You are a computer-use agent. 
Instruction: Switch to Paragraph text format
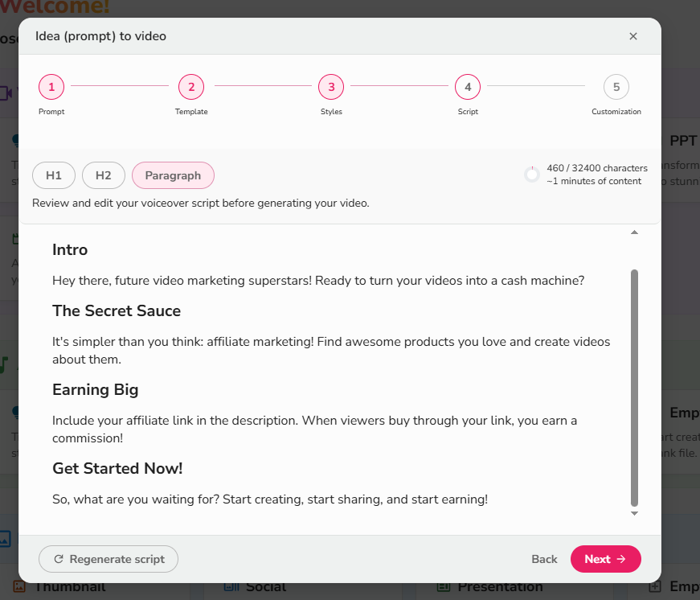pos(173,175)
